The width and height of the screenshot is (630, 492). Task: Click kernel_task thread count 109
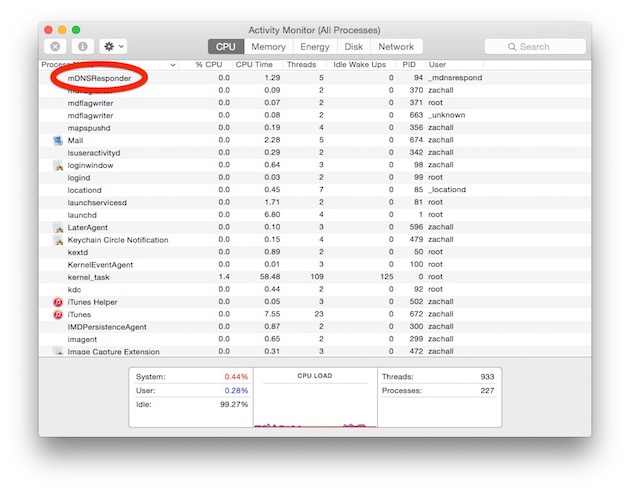coord(317,277)
